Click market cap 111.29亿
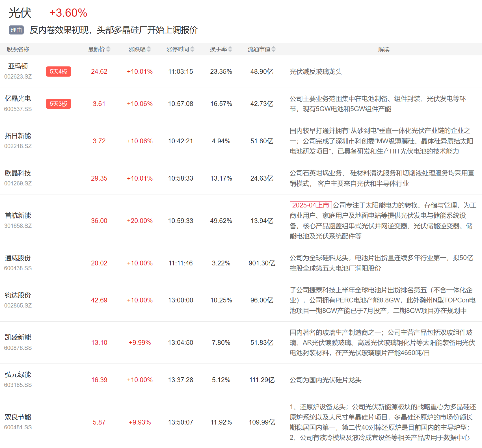482x448 pixels. 262,380
